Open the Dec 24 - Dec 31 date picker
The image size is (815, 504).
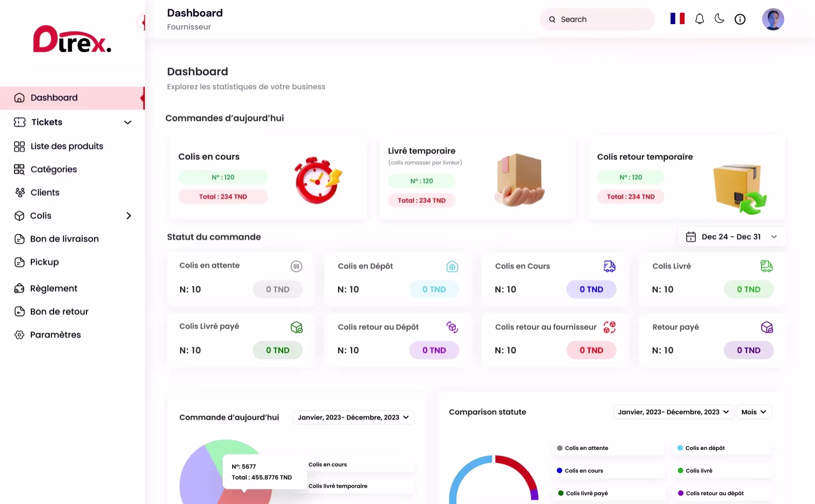tap(732, 237)
